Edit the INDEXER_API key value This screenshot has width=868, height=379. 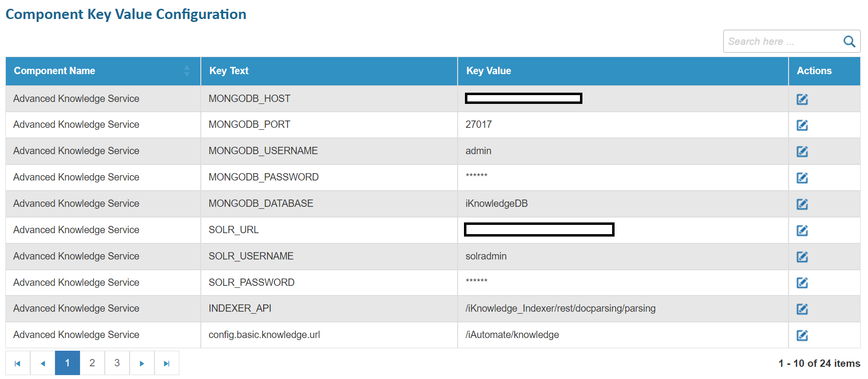[x=802, y=309]
